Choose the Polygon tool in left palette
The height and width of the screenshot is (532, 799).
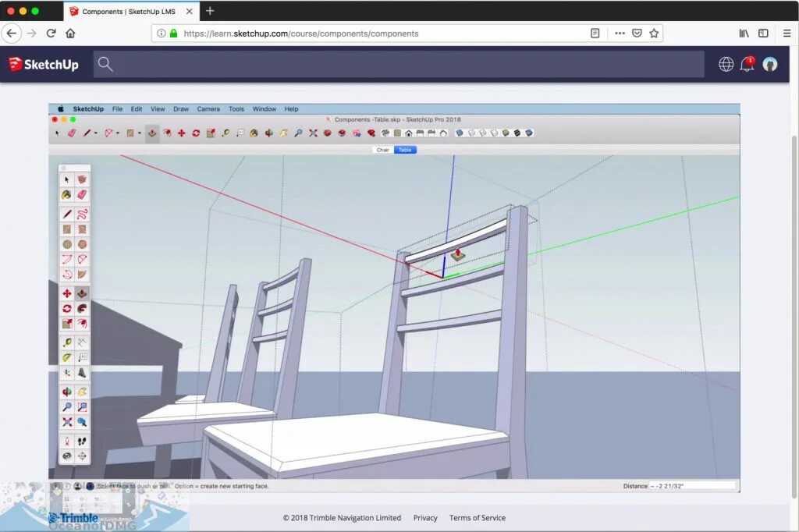81,244
